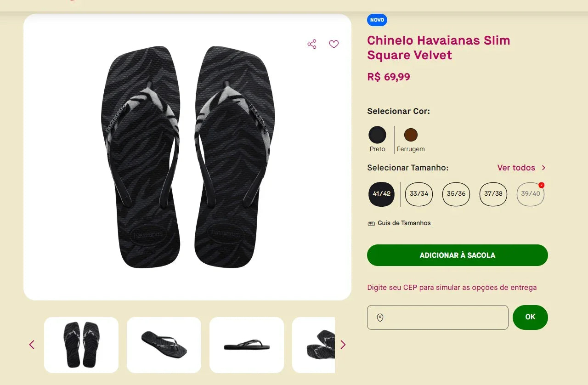This screenshot has height=385, width=588.
Task: Select size 35/36
Action: pyautogui.click(x=456, y=194)
